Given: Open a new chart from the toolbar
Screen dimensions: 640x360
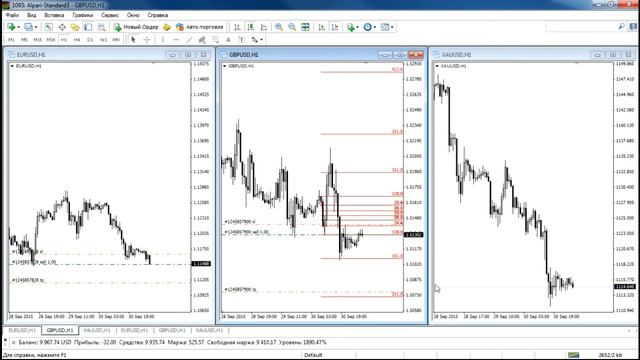Looking at the screenshot, I should click(11, 27).
